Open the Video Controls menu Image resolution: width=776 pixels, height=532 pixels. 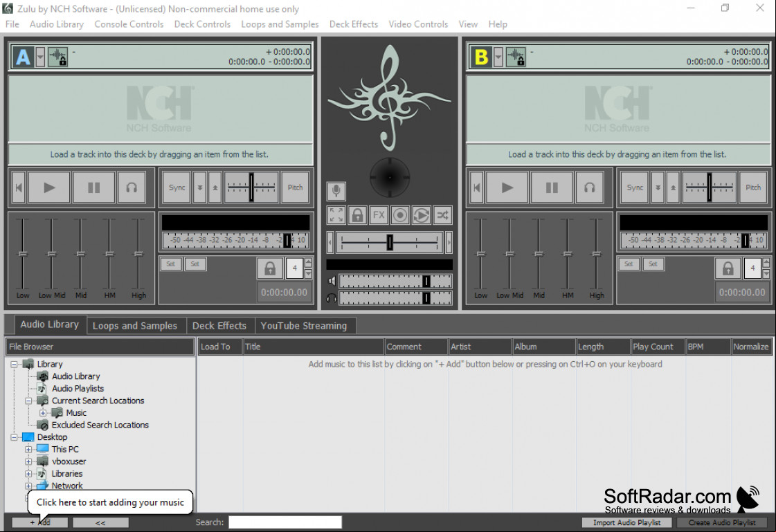point(418,24)
